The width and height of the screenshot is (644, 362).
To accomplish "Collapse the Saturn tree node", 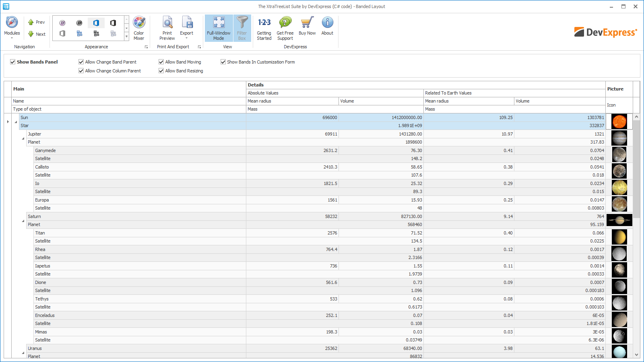I will coord(23,221).
